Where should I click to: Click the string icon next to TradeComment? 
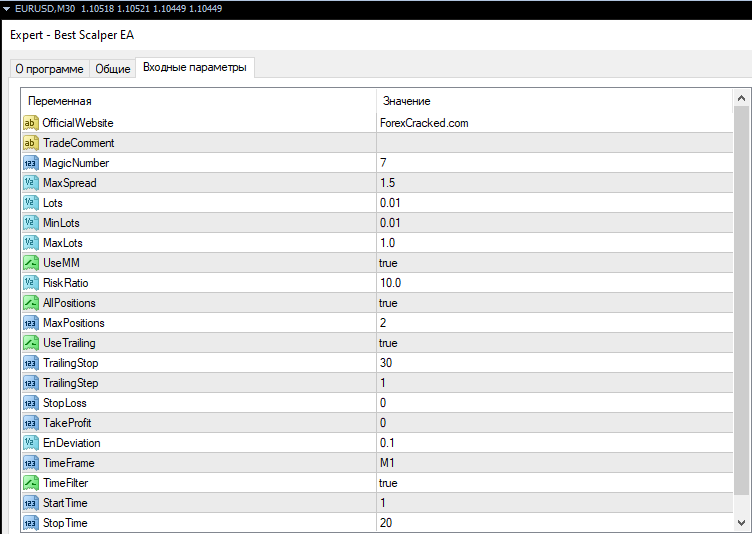tap(30, 143)
